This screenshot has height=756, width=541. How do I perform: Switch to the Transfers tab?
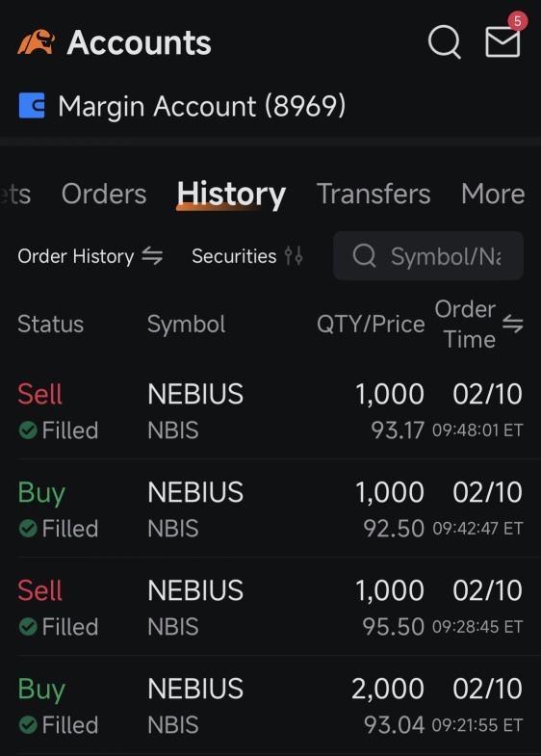click(374, 194)
